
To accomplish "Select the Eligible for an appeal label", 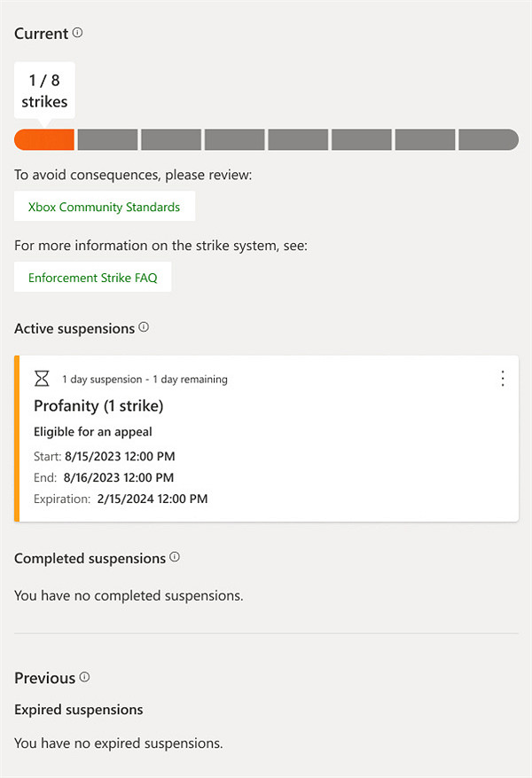I will (92, 431).
